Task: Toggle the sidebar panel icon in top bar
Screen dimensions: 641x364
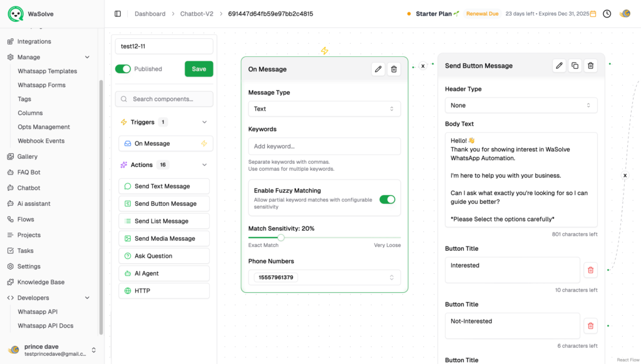Action: [118, 14]
